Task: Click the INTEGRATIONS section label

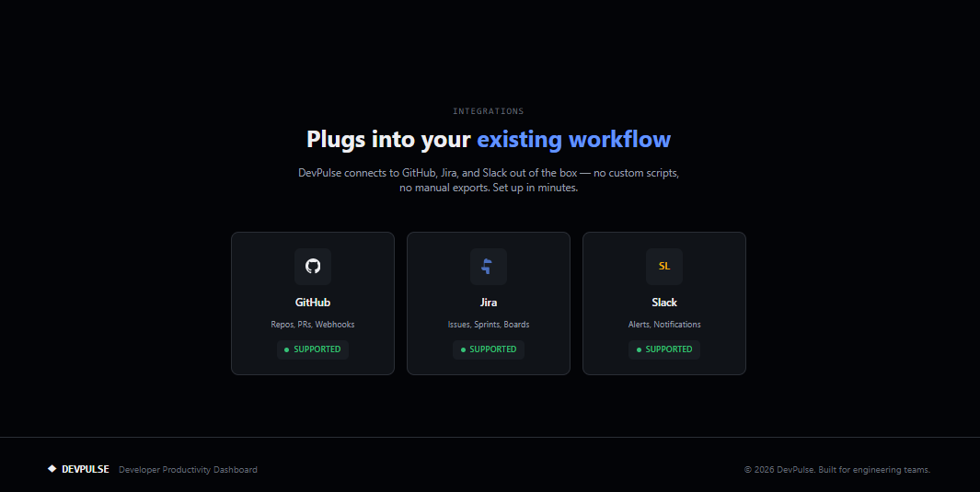Action: [488, 111]
